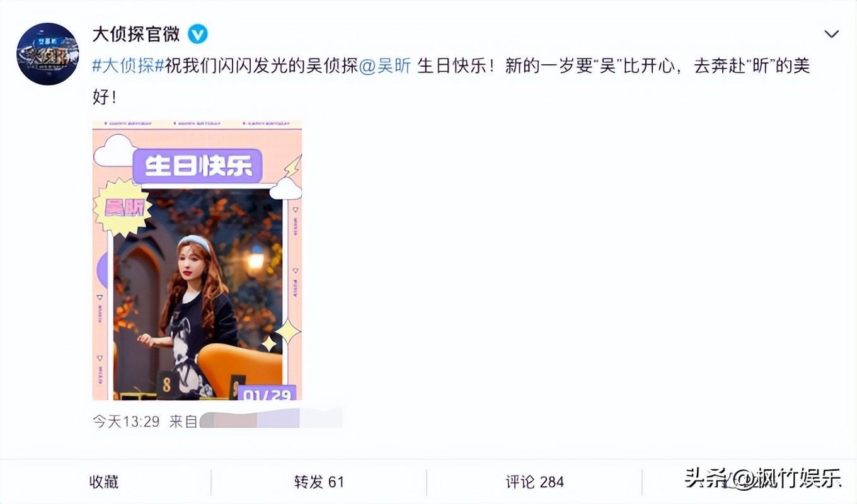Screen dimensions: 857x504
Task: Expand the post options chevron menu
Action: pyautogui.click(x=832, y=34)
